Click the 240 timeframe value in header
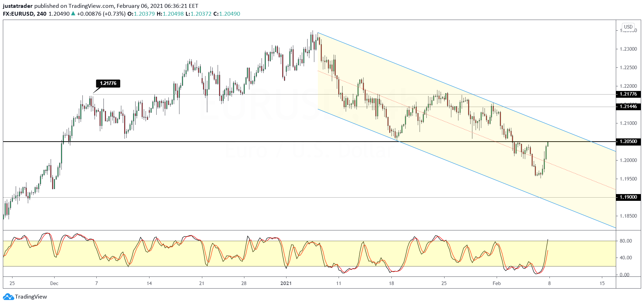644x305 pixels. tap(41, 14)
